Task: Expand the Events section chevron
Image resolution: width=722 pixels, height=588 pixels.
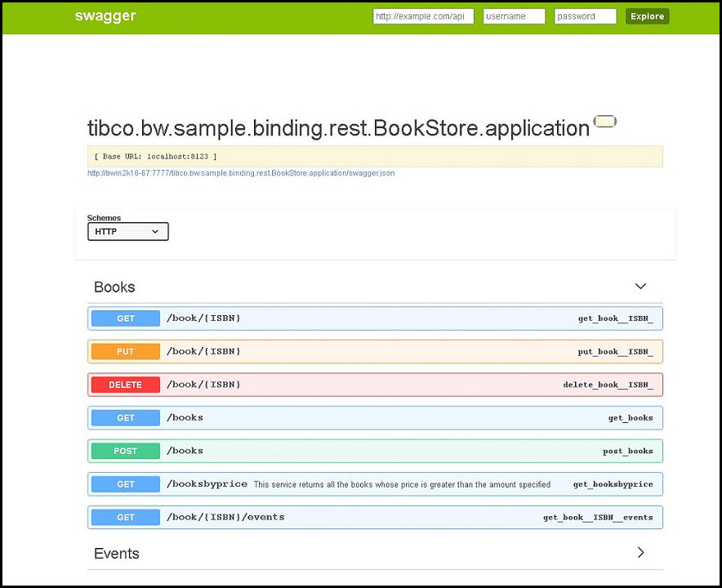Action: point(640,553)
